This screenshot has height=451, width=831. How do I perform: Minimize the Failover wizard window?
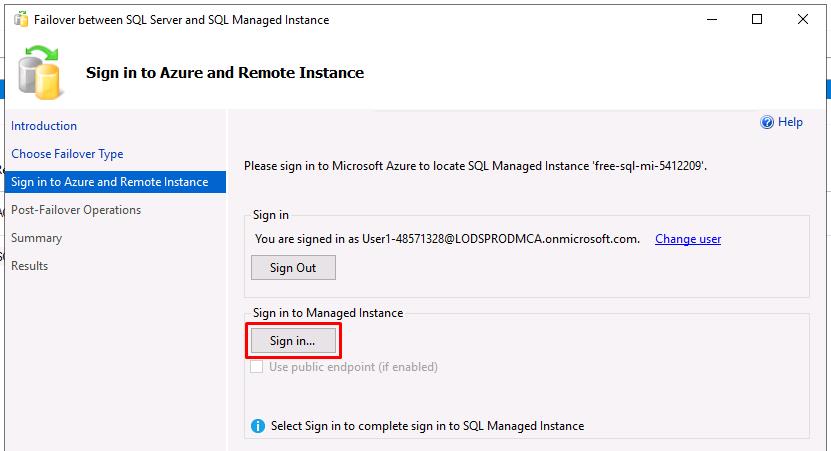click(712, 20)
